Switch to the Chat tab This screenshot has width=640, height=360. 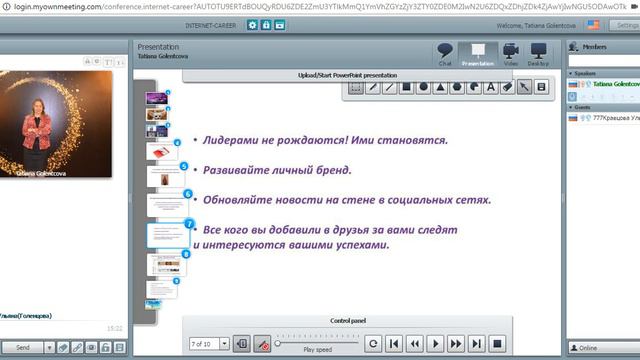coord(445,55)
